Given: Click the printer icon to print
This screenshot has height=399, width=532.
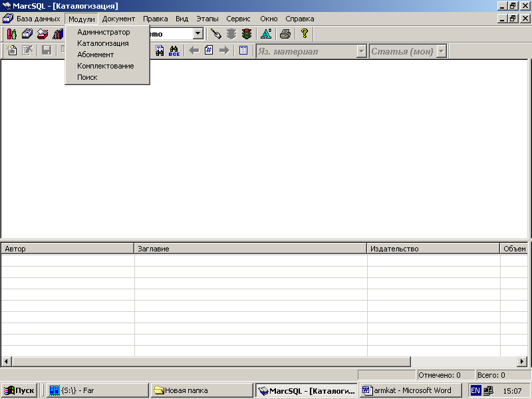Looking at the screenshot, I should pos(285,34).
